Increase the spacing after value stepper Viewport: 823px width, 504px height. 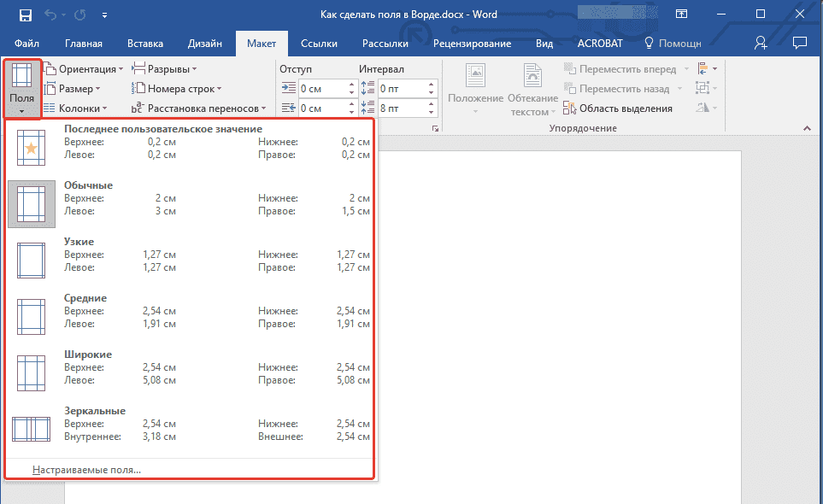pos(432,105)
